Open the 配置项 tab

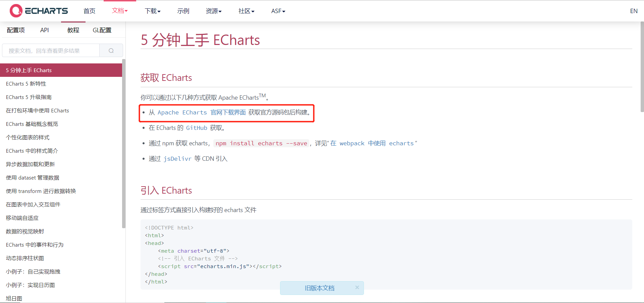click(x=16, y=30)
